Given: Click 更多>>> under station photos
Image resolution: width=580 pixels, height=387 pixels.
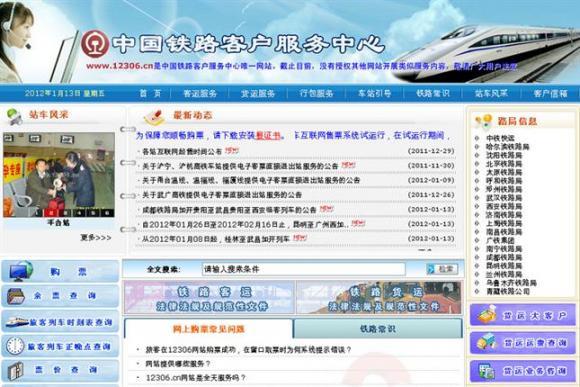Looking at the screenshot, I should (x=96, y=238).
